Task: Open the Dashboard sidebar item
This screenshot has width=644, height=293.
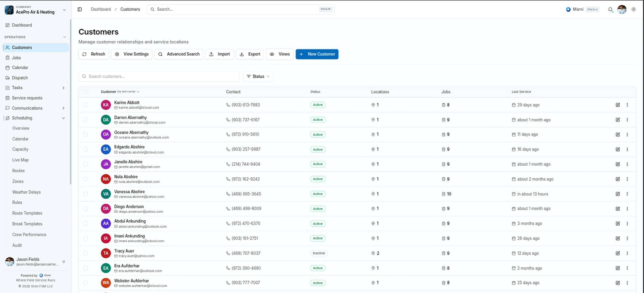Action: pyautogui.click(x=36, y=25)
